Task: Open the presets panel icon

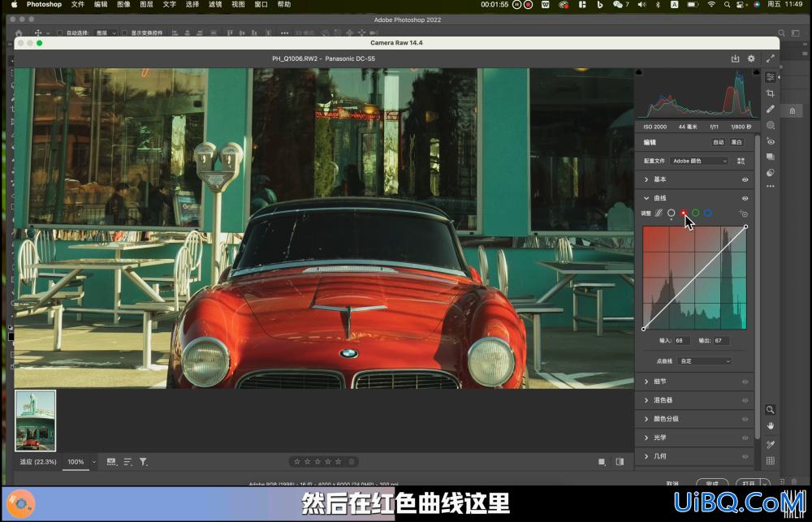Action: pos(771,172)
